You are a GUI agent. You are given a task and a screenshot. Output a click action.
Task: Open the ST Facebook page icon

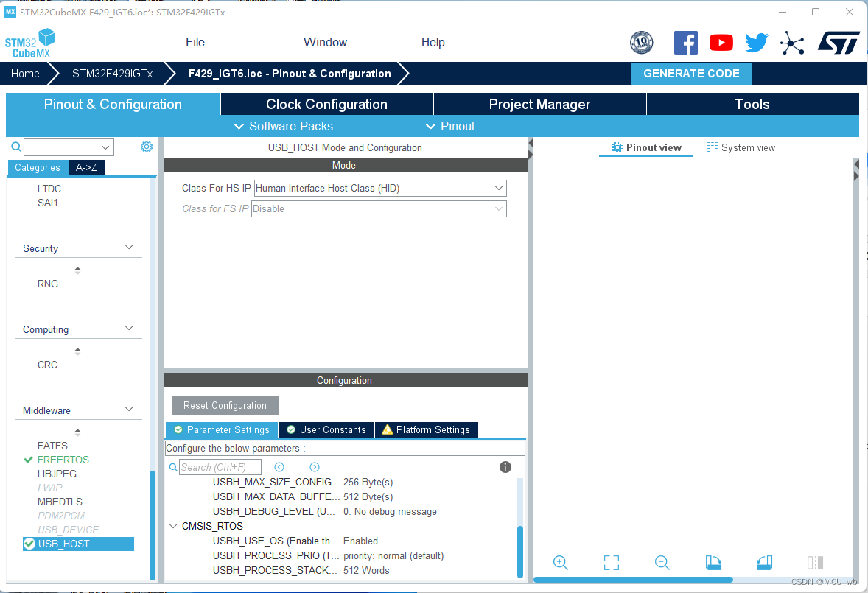685,43
